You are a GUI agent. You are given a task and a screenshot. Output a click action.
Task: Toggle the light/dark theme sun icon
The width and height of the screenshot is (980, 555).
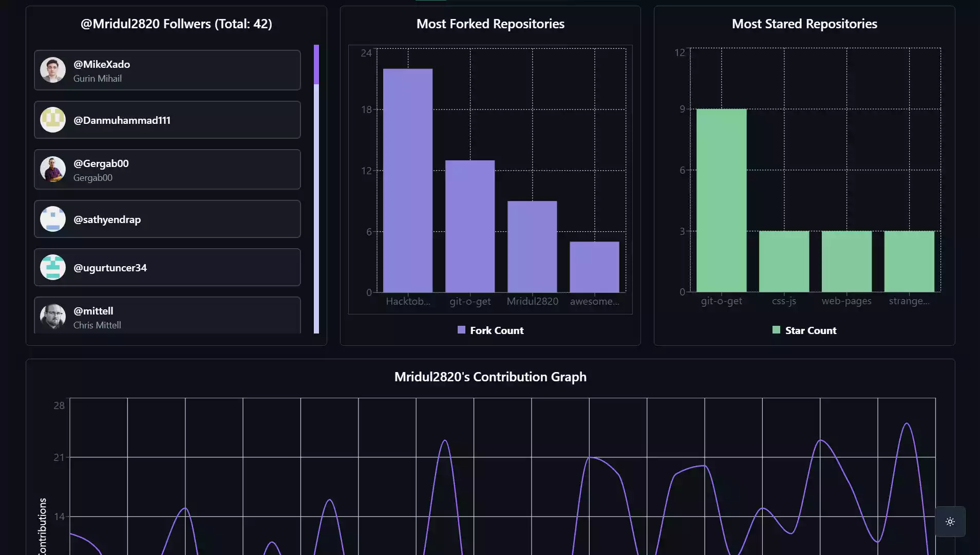point(950,522)
